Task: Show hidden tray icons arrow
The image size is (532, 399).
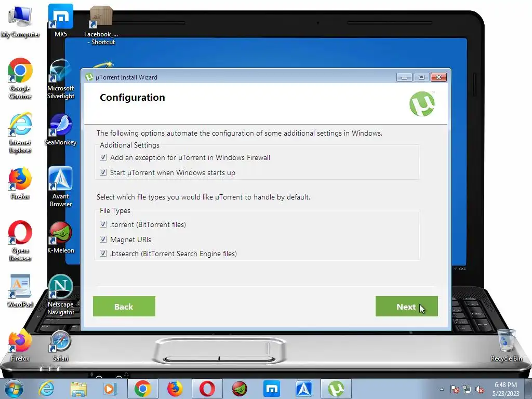Action: [442, 390]
